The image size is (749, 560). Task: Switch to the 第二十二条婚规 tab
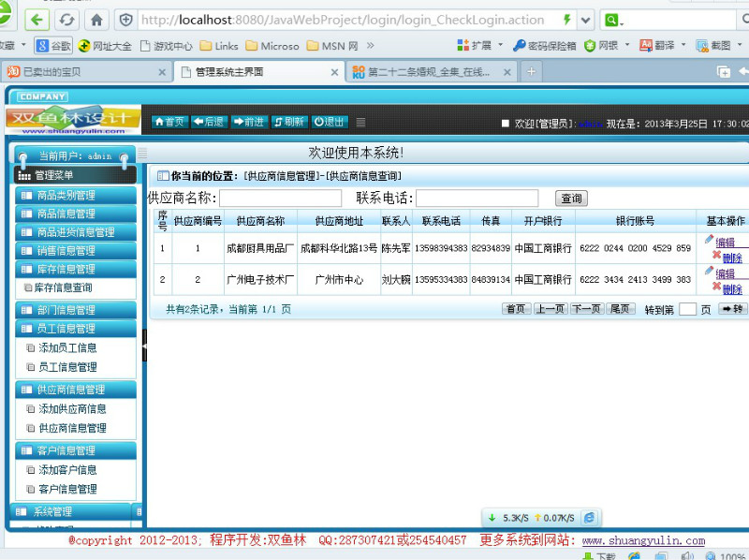[429, 72]
